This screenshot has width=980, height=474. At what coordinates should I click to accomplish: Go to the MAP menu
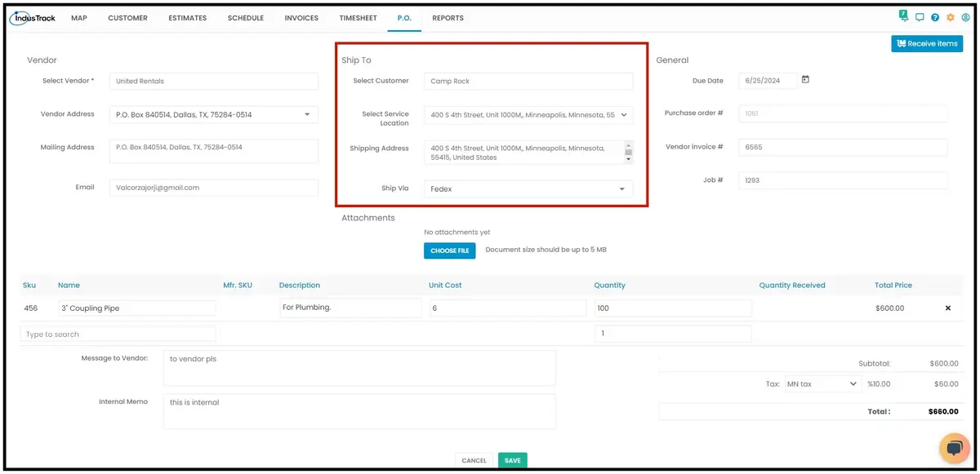coord(79,18)
